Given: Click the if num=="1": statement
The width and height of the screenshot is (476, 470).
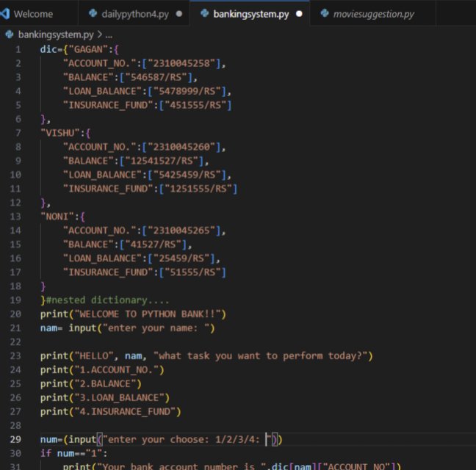Looking at the screenshot, I should coord(73,454).
